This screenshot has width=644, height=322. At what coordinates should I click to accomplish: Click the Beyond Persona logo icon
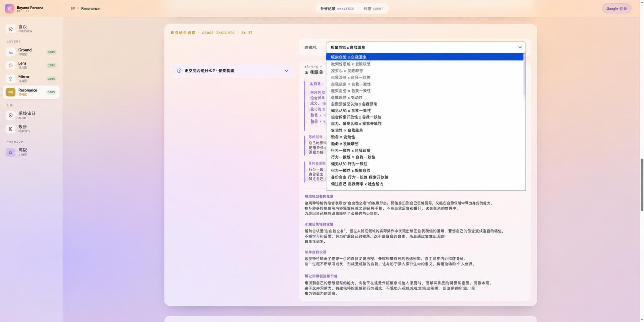(x=10, y=8)
